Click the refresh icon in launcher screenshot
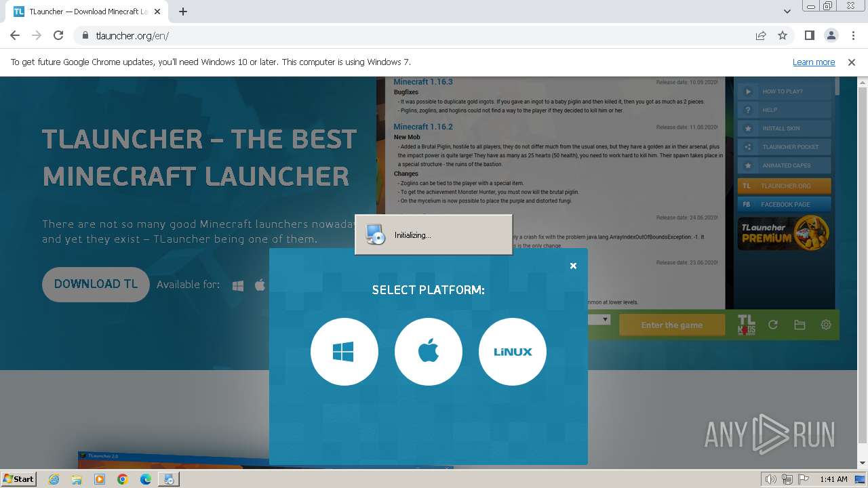Screen dimensions: 868x488 773,325
